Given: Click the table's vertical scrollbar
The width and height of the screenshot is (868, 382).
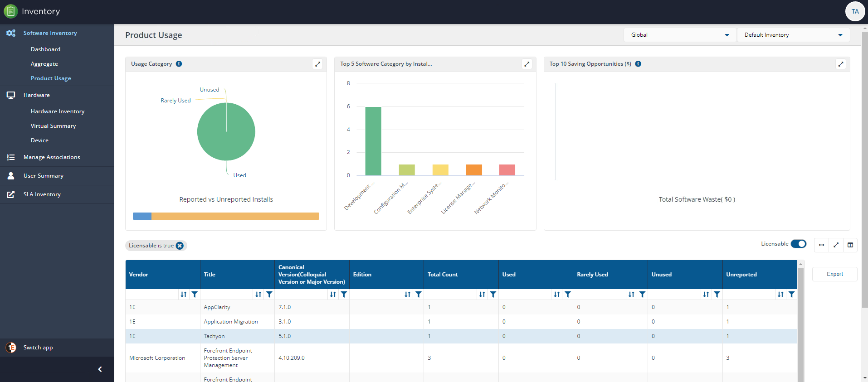Looking at the screenshot, I should pos(800,321).
